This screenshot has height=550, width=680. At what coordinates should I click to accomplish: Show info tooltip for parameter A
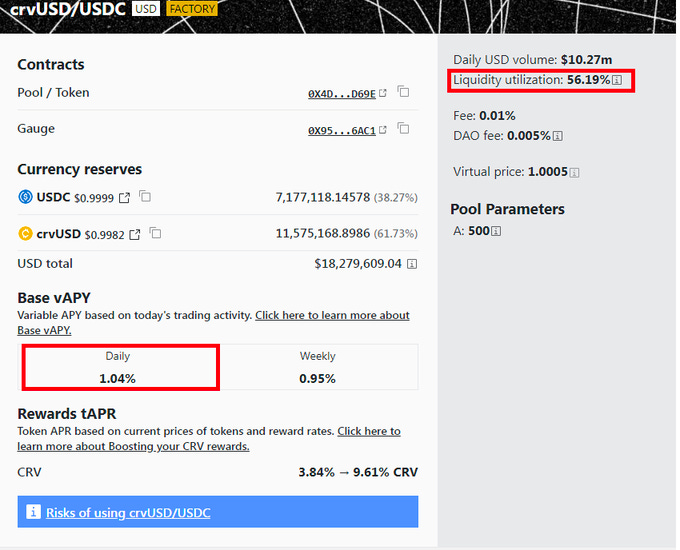pyautogui.click(x=496, y=231)
